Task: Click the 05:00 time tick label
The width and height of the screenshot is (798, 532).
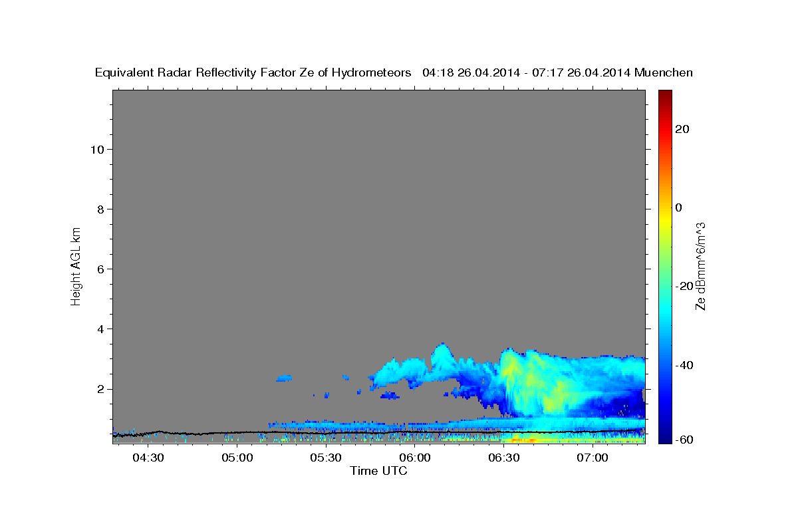Action: (x=237, y=458)
